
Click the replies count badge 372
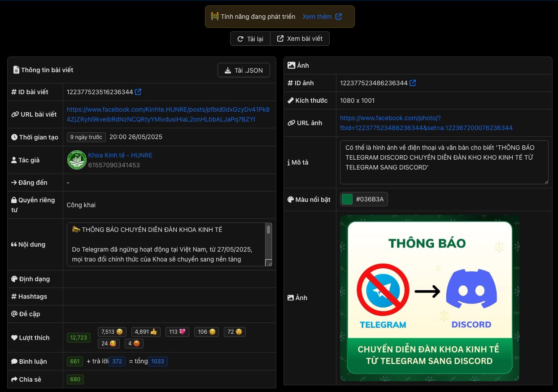pyautogui.click(x=117, y=362)
